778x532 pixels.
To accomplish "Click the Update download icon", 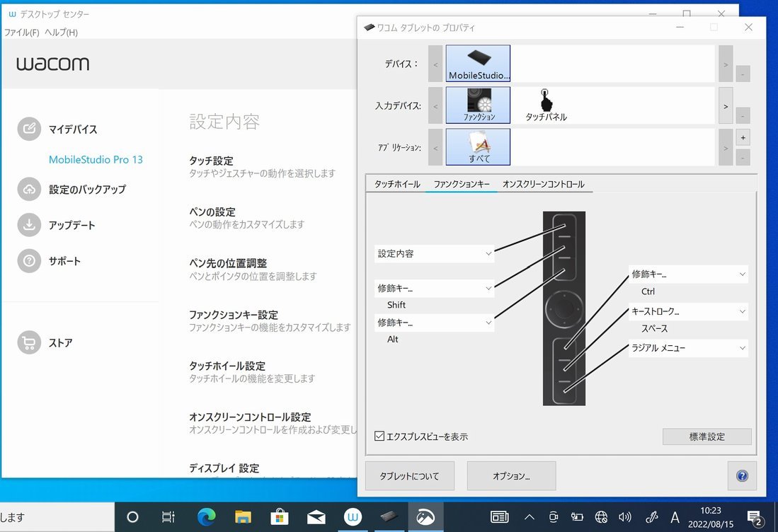I will [29, 224].
